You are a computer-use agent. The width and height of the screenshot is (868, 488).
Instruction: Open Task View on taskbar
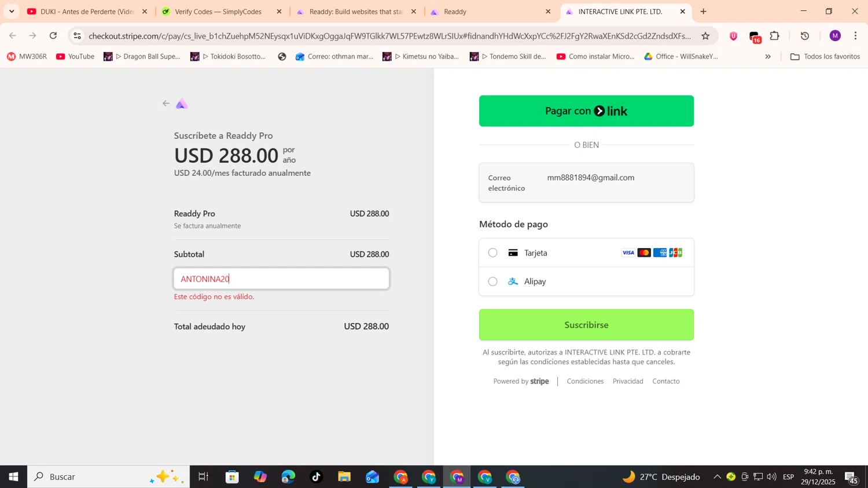pos(203,477)
